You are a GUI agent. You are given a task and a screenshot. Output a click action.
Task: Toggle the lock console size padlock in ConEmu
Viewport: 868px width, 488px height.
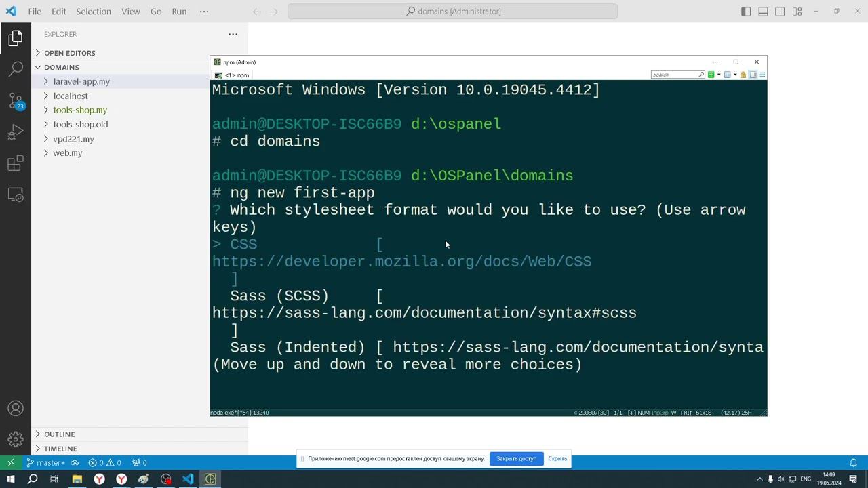743,75
